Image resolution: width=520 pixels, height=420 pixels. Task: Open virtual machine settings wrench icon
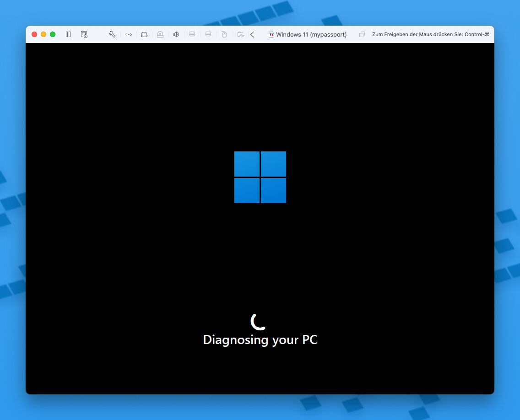112,34
